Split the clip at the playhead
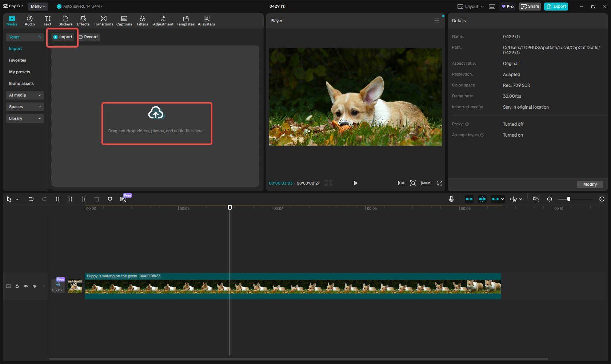This screenshot has height=364, width=611. tap(57, 199)
